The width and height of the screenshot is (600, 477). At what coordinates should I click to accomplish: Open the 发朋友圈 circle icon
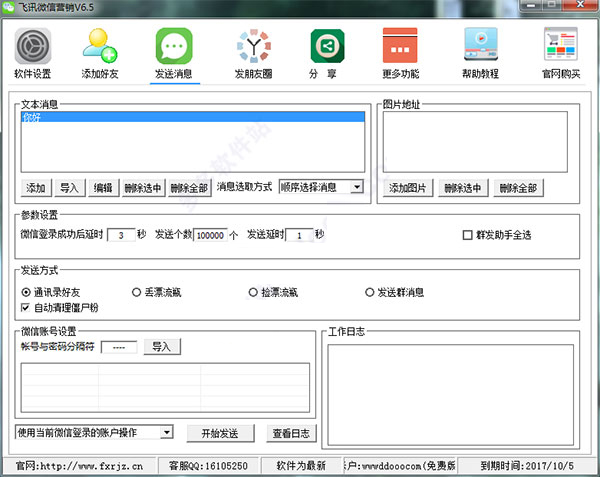(254, 46)
